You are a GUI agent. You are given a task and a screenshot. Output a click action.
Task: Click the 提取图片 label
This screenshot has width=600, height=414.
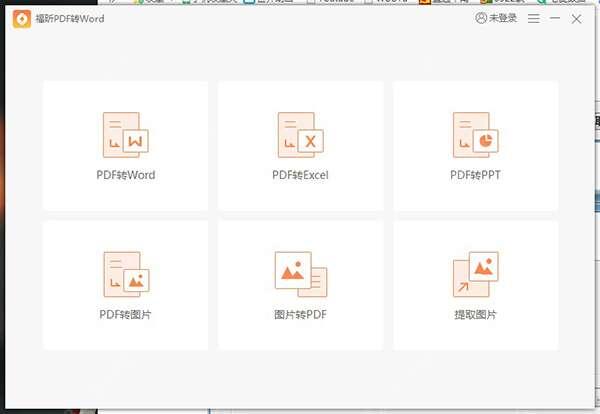(x=475, y=315)
